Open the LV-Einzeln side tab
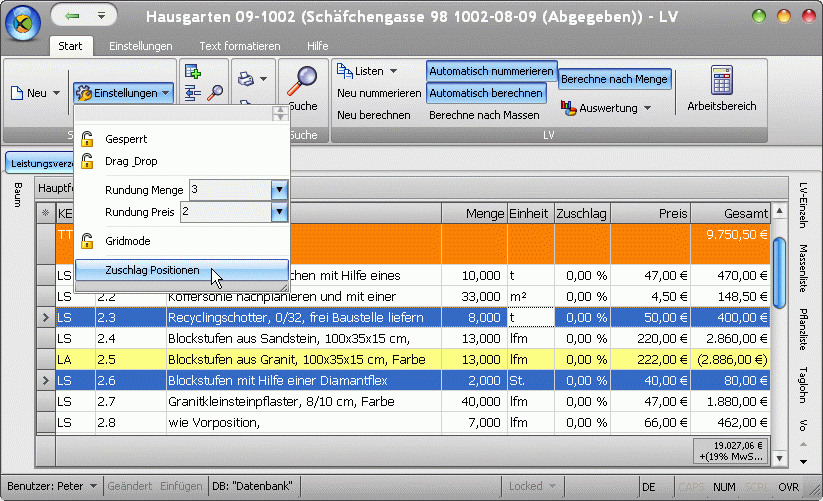Image resolution: width=823 pixels, height=501 pixels. coord(803,205)
